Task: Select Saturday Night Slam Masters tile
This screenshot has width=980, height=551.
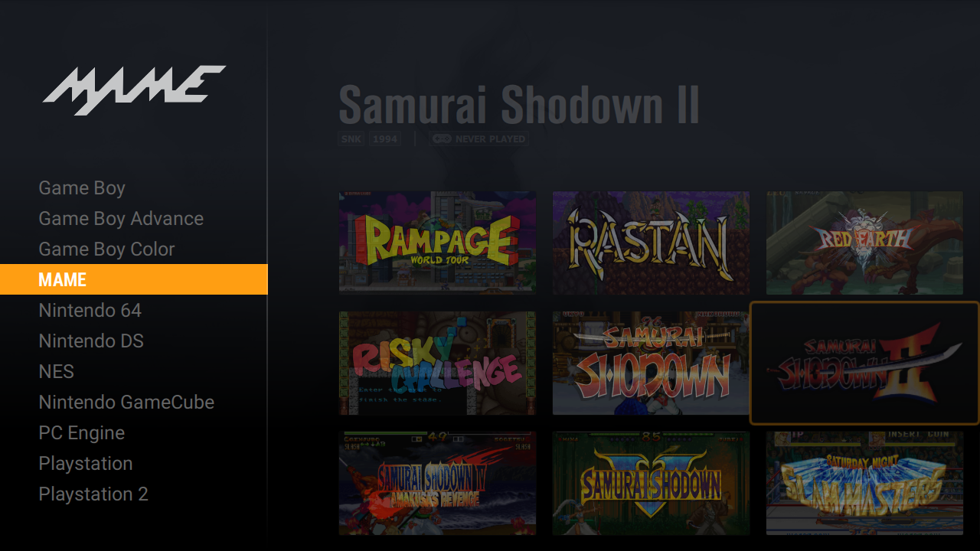Action: [x=864, y=483]
